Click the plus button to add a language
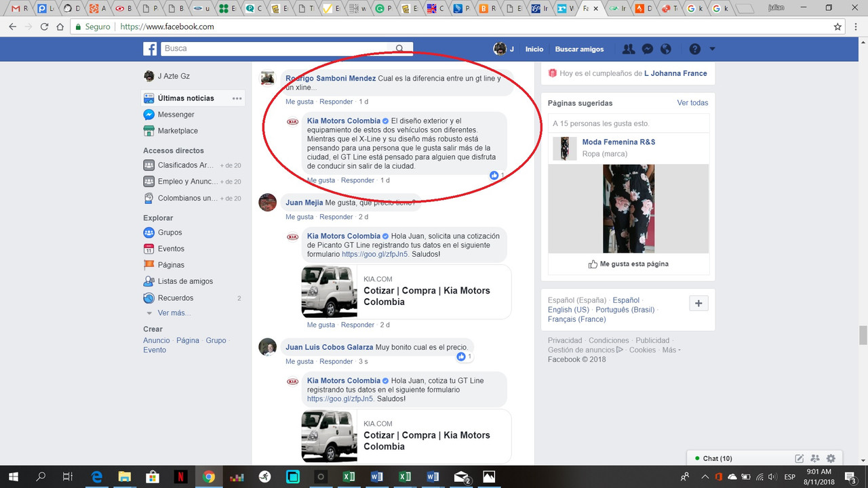Image resolution: width=868 pixels, height=488 pixels. point(698,304)
